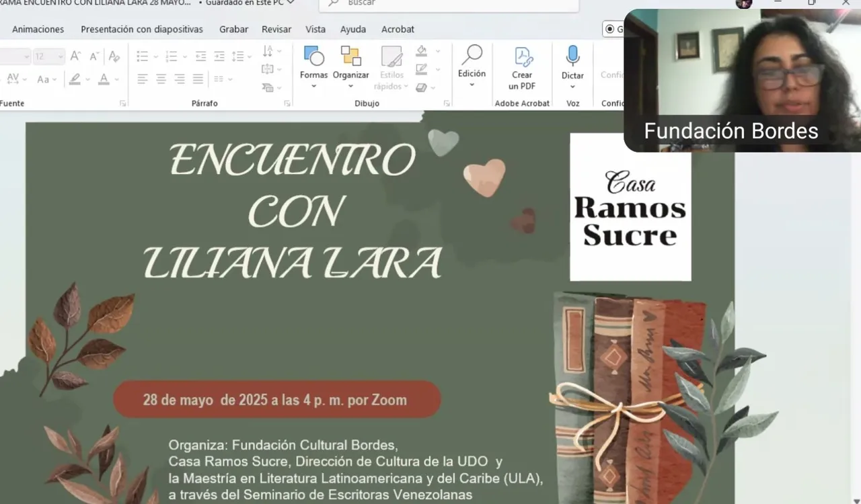Toggle center text alignment
Screen dimensions: 861x504
(161, 79)
